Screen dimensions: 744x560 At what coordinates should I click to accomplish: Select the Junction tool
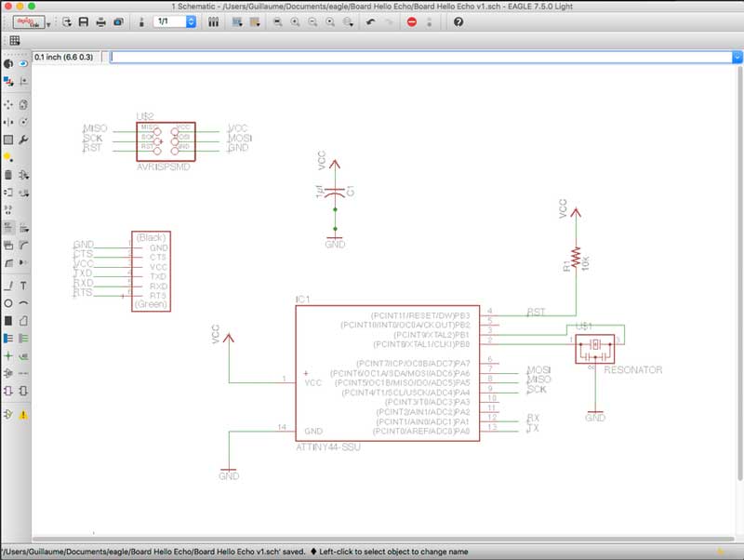pyautogui.click(x=8, y=356)
